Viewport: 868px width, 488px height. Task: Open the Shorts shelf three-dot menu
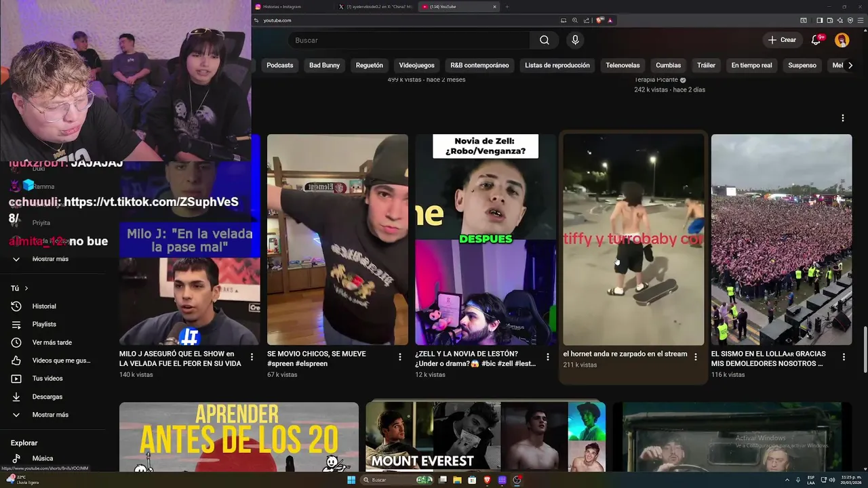coord(843,118)
